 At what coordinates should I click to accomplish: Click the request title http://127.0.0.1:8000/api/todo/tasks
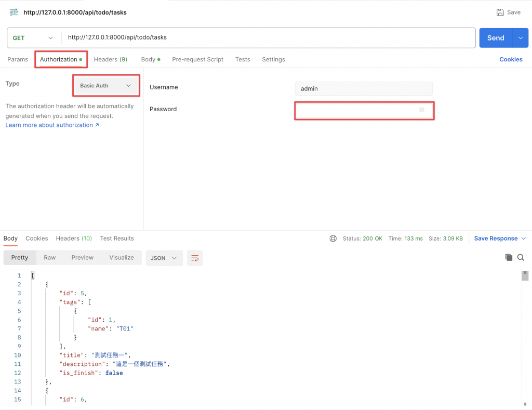click(75, 12)
